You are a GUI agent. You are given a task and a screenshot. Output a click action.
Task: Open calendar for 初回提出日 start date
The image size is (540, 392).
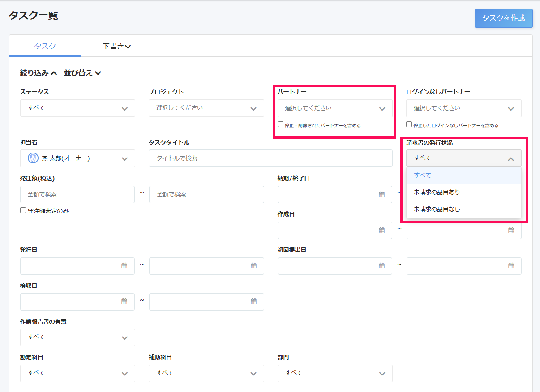pos(382,266)
